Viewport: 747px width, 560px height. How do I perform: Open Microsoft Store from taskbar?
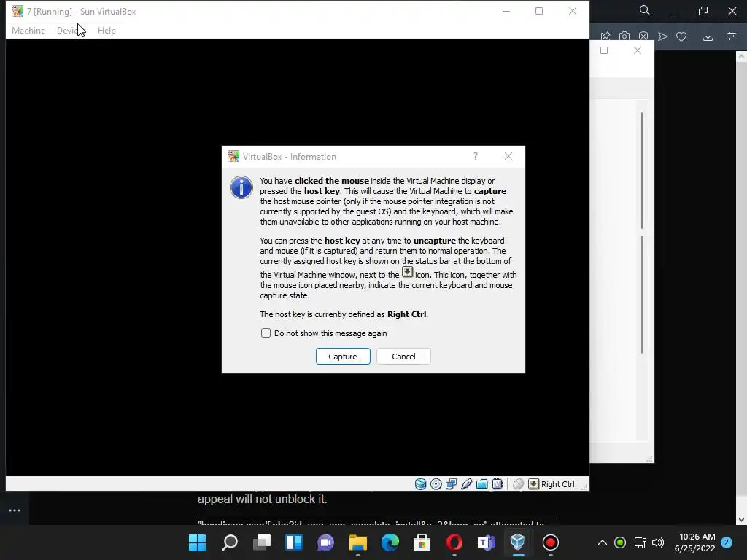tap(422, 542)
